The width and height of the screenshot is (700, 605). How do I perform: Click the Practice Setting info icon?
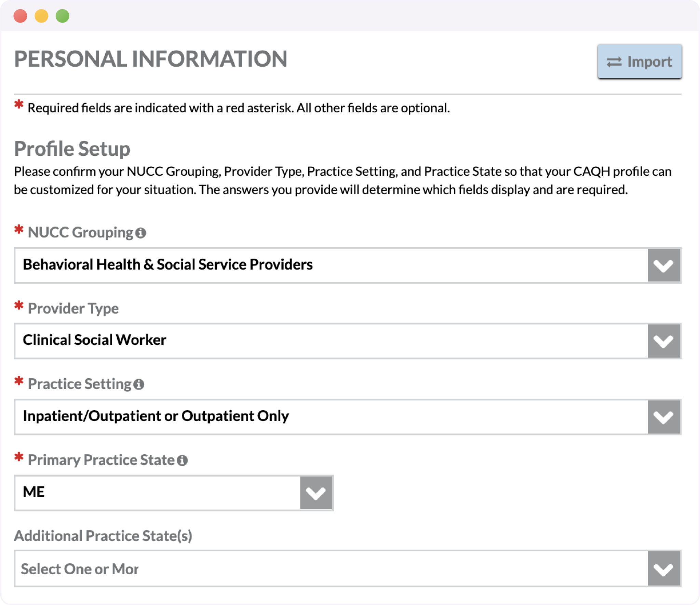coord(138,384)
